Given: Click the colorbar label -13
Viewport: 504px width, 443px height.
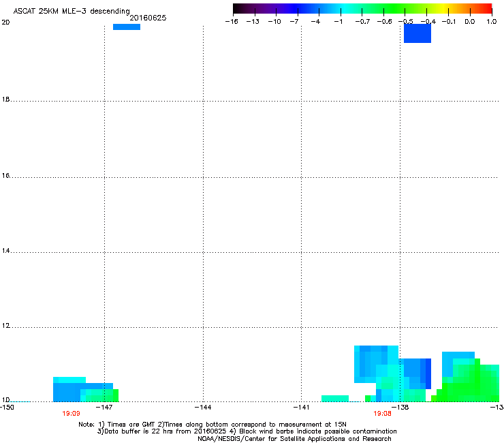Looking at the screenshot, I should tap(253, 22).
